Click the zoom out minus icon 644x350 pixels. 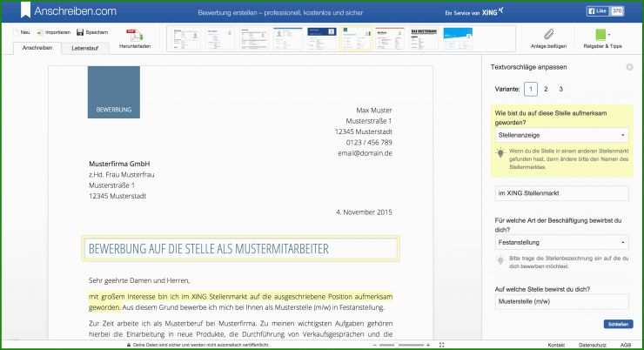click(374, 345)
